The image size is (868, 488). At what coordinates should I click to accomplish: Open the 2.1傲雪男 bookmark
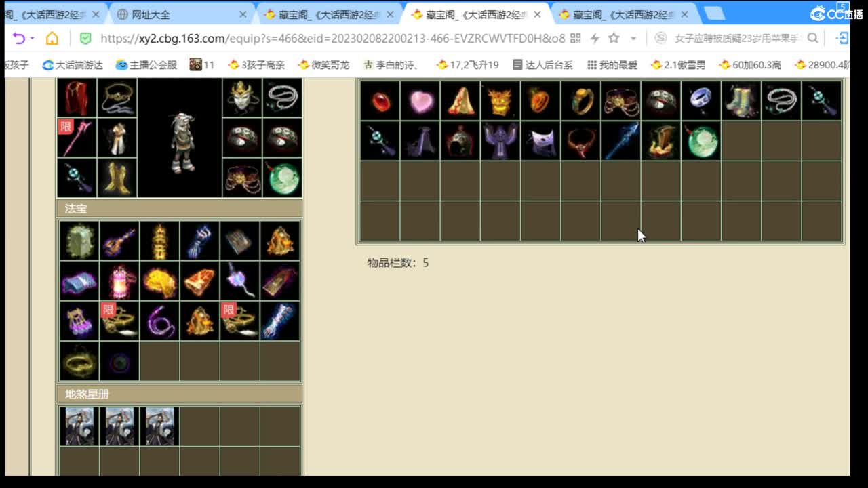pyautogui.click(x=678, y=65)
